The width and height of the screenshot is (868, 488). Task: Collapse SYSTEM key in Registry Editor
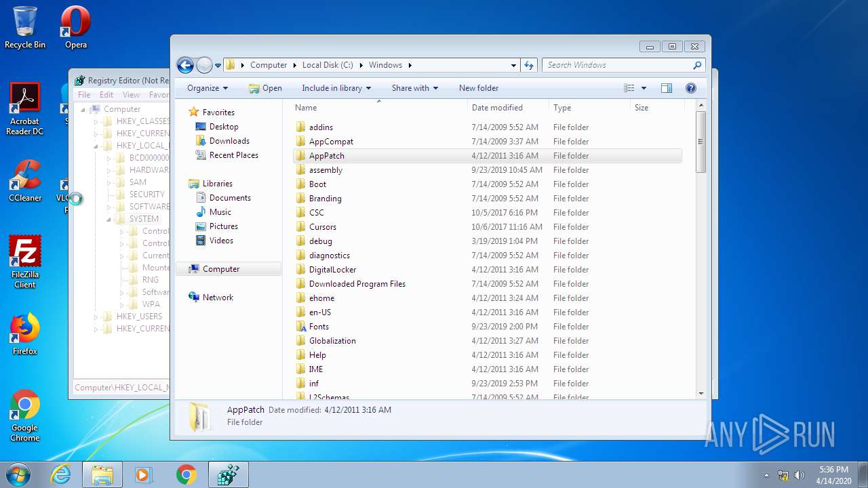(x=109, y=220)
